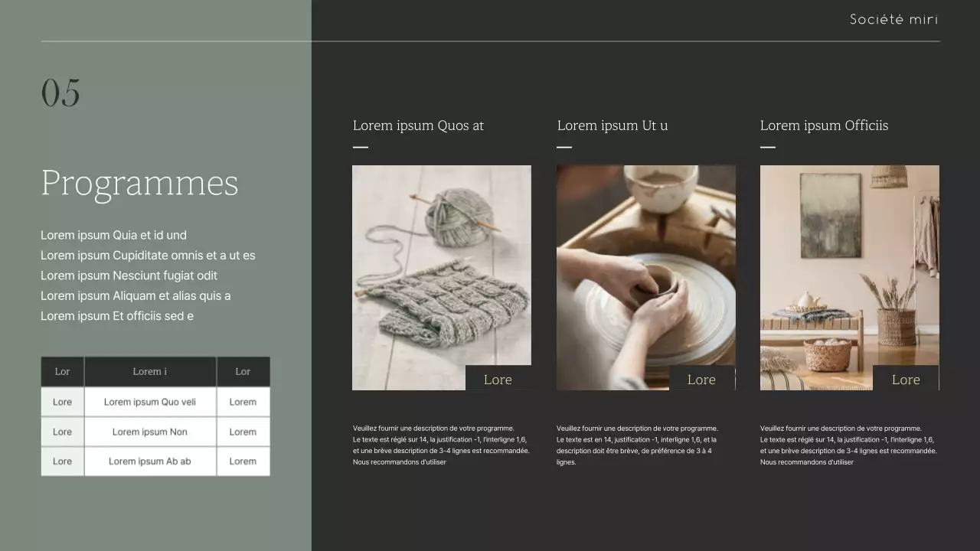Viewport: 980px width, 551px height.
Task: Click heading Lorem ipsum Ut u
Action: [612, 126]
